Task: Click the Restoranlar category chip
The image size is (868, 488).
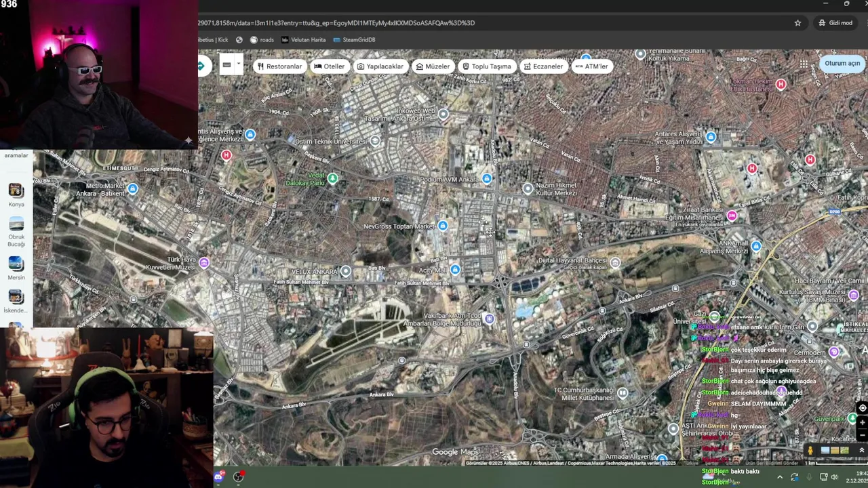Action: point(279,66)
